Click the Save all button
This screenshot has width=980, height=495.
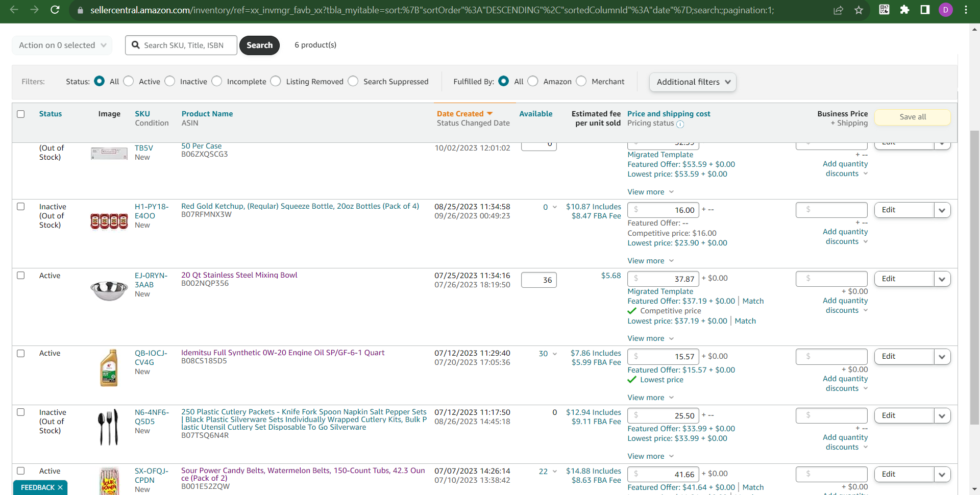pyautogui.click(x=913, y=117)
